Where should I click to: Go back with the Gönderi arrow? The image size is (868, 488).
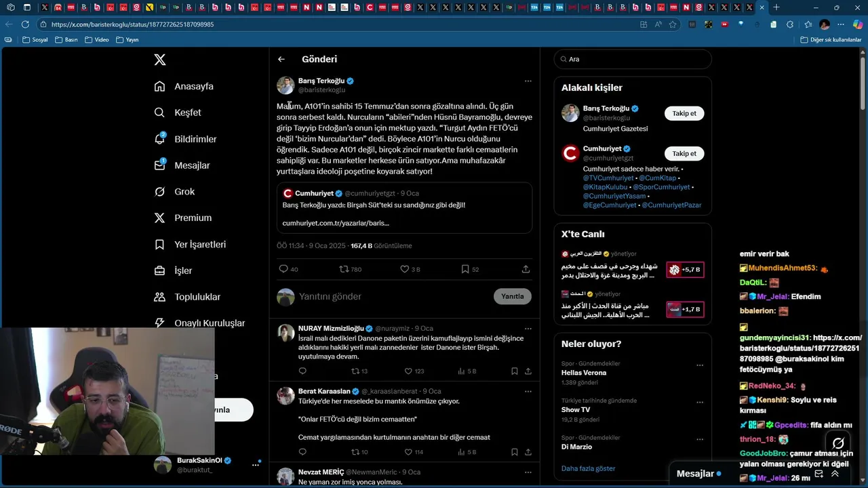tap(281, 59)
